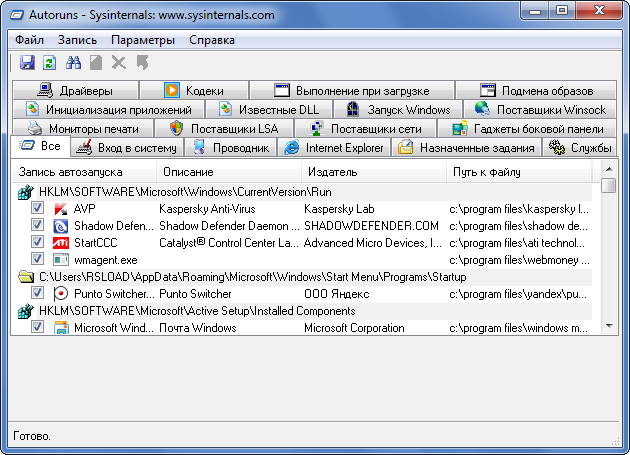Click the wmagent.exe entry icon
The height and width of the screenshot is (455, 630).
tap(61, 260)
